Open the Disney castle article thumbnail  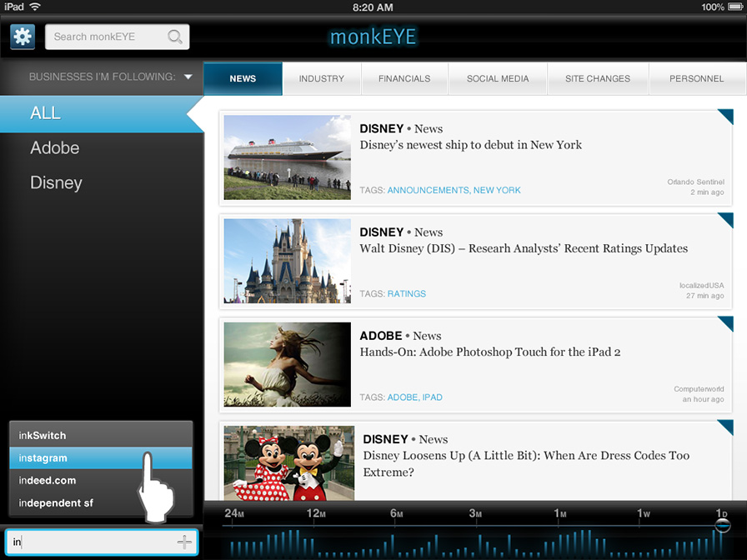click(287, 261)
